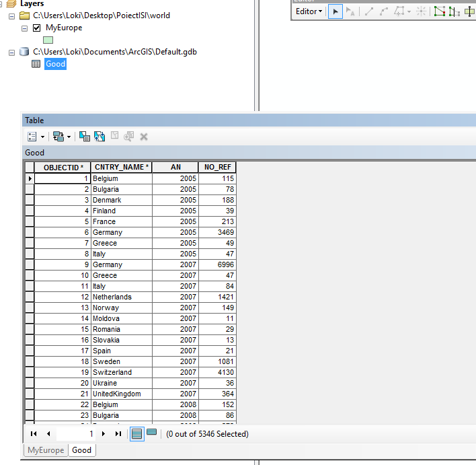The image size is (476, 465).
Task: Go to the last record
Action: (x=118, y=433)
